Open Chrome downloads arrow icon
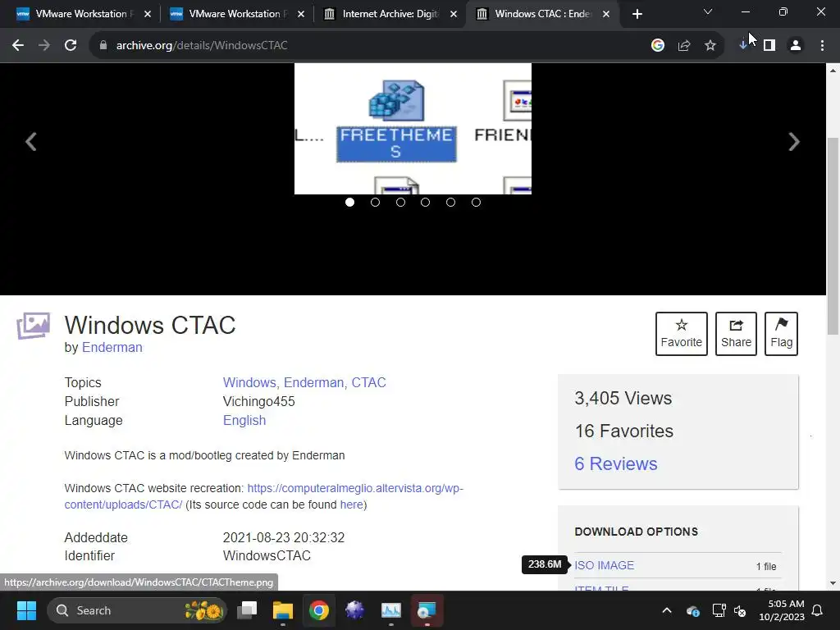 click(743, 46)
